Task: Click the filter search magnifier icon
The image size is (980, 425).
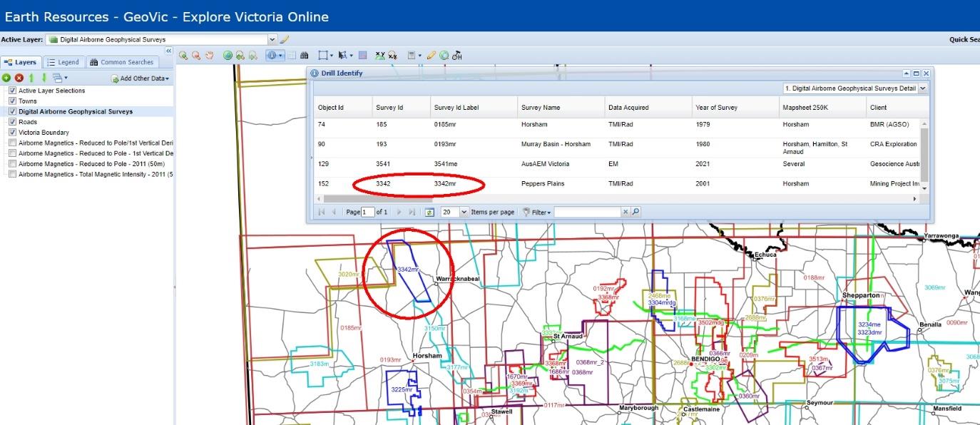Action: tap(636, 212)
